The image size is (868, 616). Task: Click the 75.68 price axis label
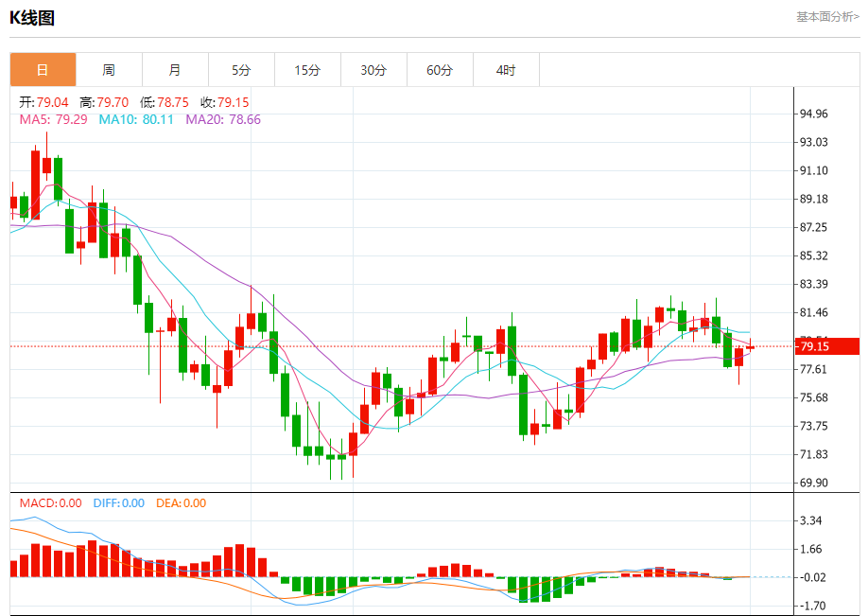(x=814, y=397)
